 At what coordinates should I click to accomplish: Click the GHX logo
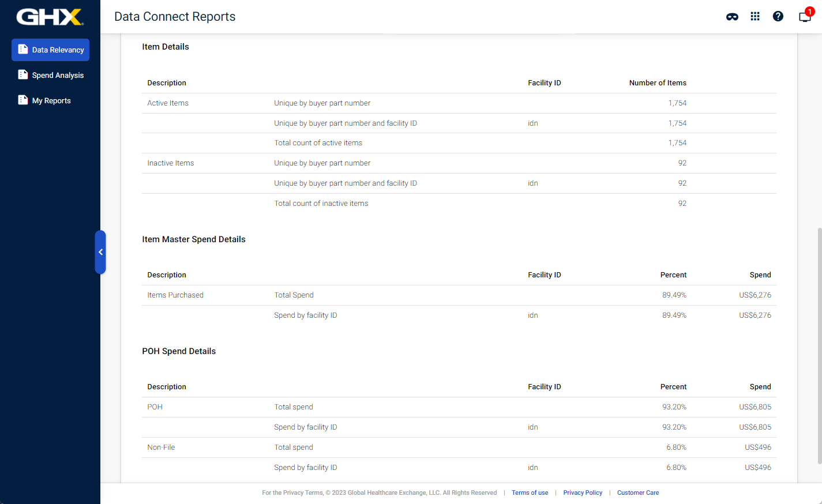50,17
